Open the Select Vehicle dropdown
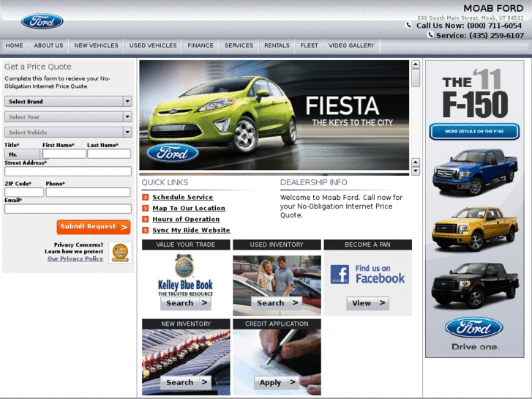532x399 pixels. tap(68, 132)
